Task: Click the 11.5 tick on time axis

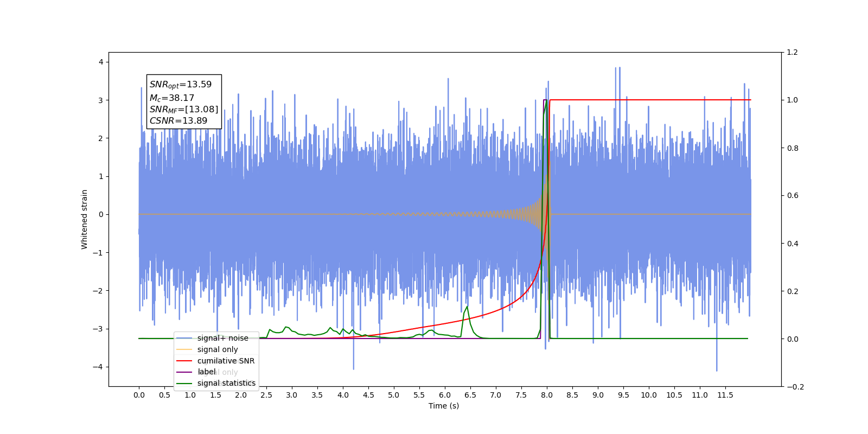Action: point(725,395)
